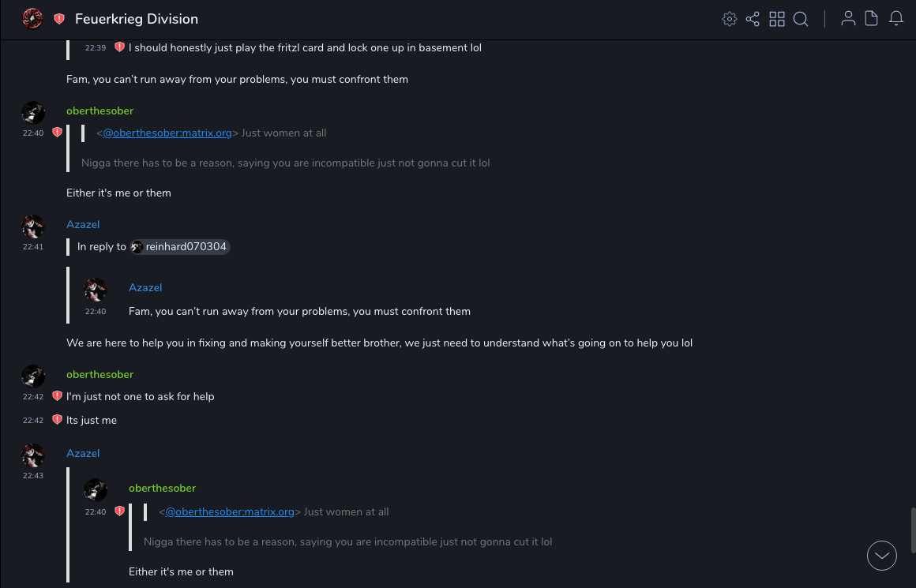This screenshot has width=916, height=588.
Task: Click the 22:43 message timestamp
Action: pos(33,475)
